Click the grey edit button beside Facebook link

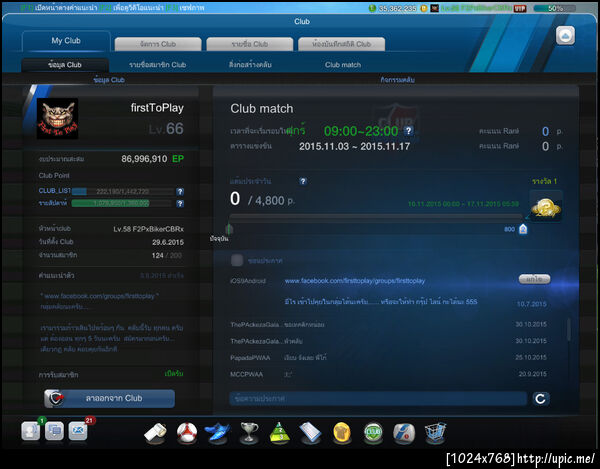coord(535,279)
